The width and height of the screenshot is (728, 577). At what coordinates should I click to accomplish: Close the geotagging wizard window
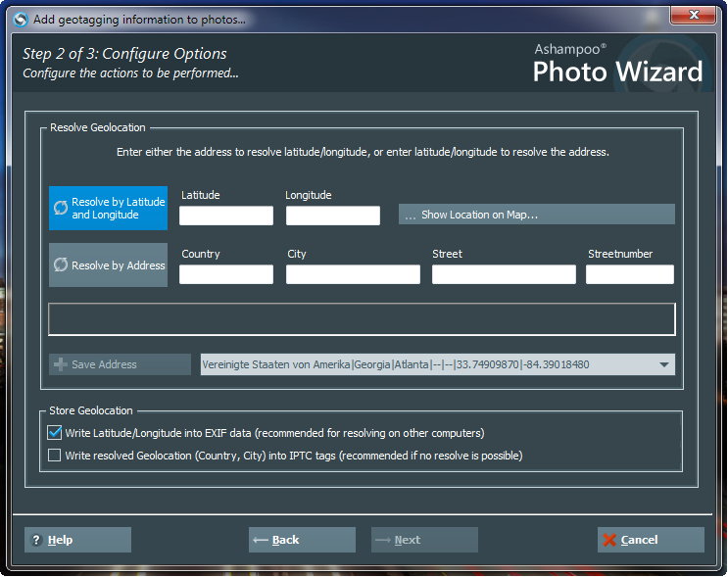699,16
